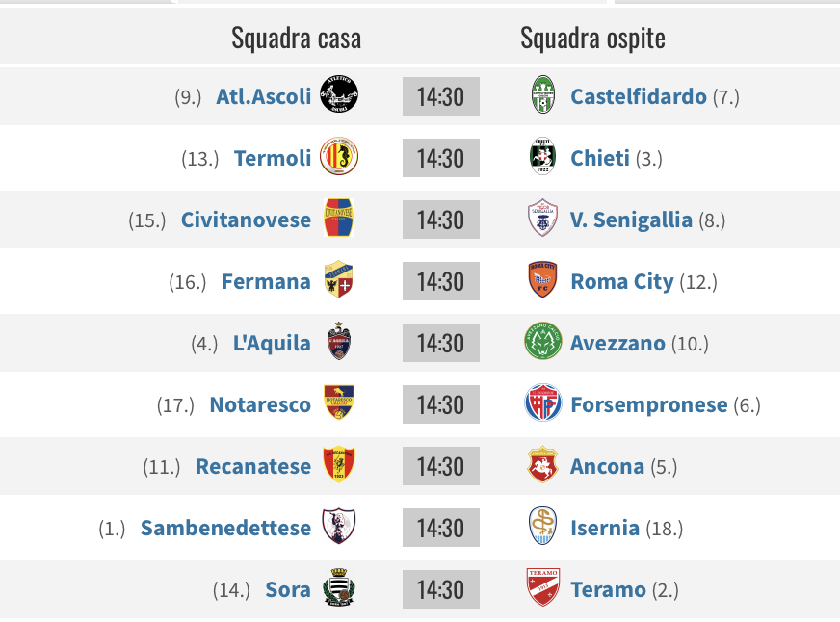Open the Ancona team link
Viewport: 840px width, 622px height.
pyautogui.click(x=607, y=466)
